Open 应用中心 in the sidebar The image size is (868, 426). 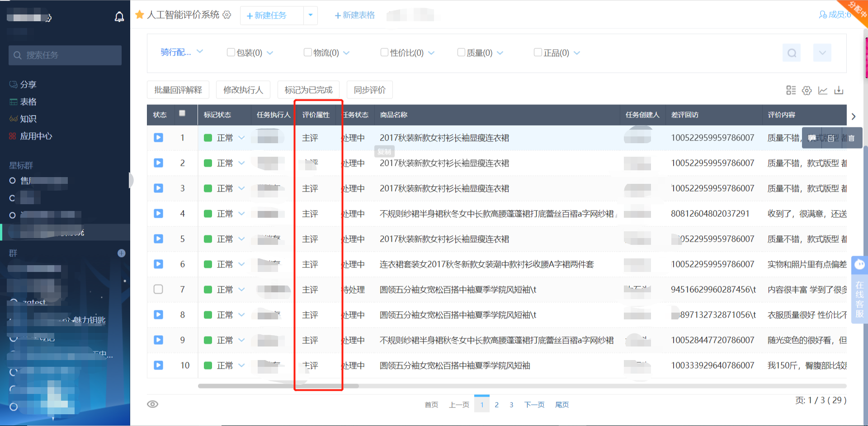pyautogui.click(x=36, y=136)
